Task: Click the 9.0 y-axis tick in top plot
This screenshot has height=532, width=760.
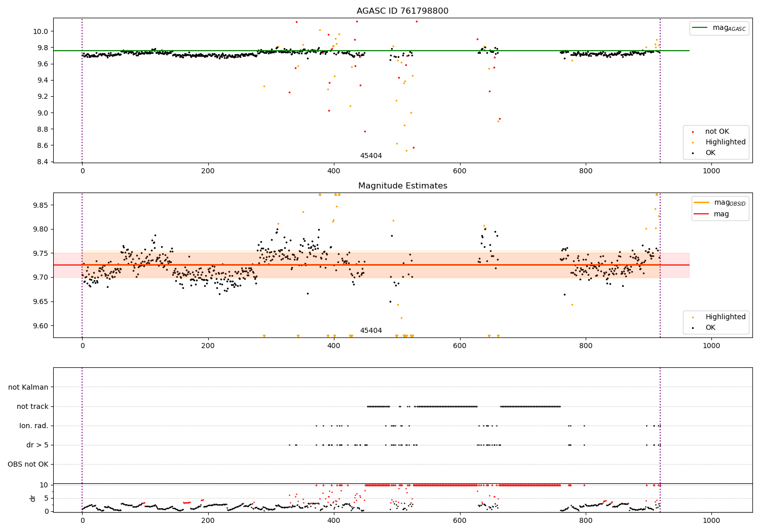Action: [43, 113]
